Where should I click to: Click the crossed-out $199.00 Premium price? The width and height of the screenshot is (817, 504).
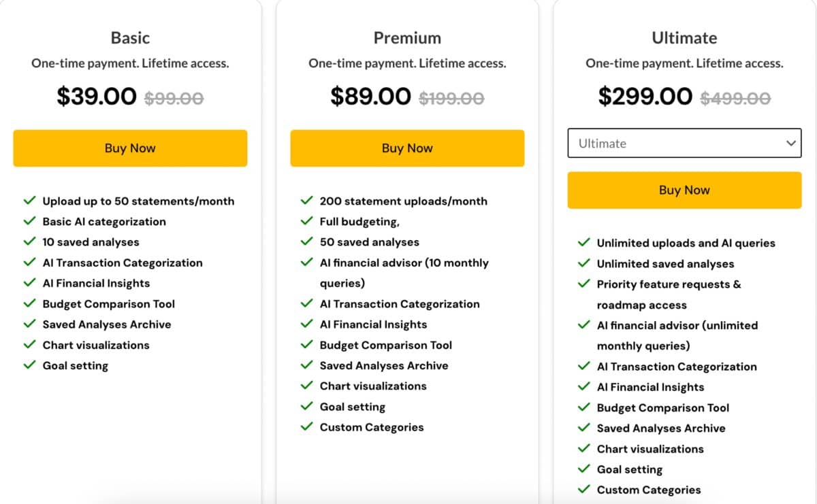tap(451, 98)
